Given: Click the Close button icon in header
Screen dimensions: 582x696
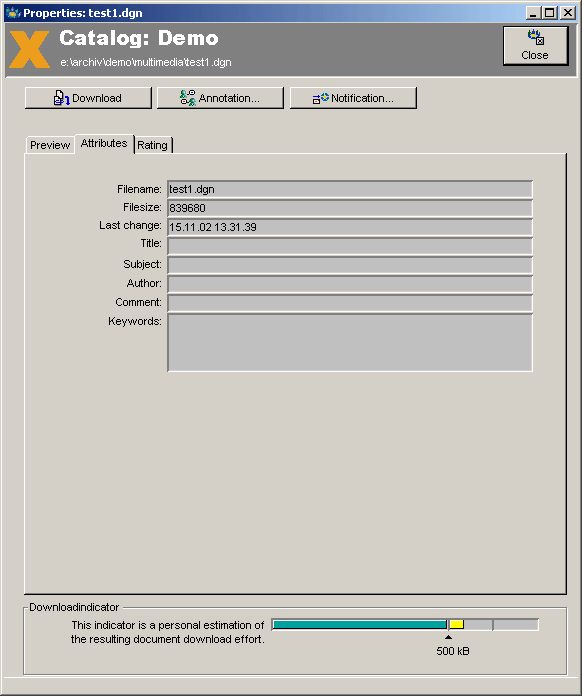Looking at the screenshot, I should (x=536, y=37).
